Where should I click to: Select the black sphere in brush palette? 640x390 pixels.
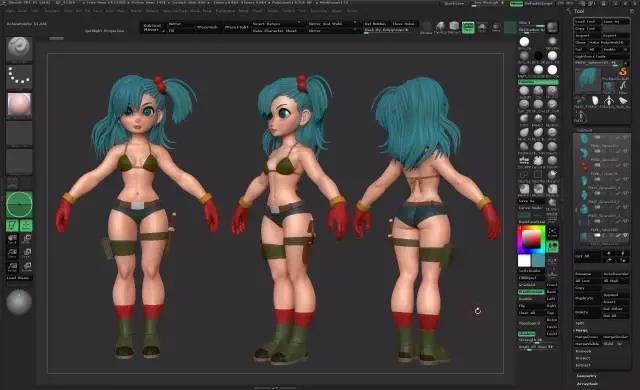[538, 55]
